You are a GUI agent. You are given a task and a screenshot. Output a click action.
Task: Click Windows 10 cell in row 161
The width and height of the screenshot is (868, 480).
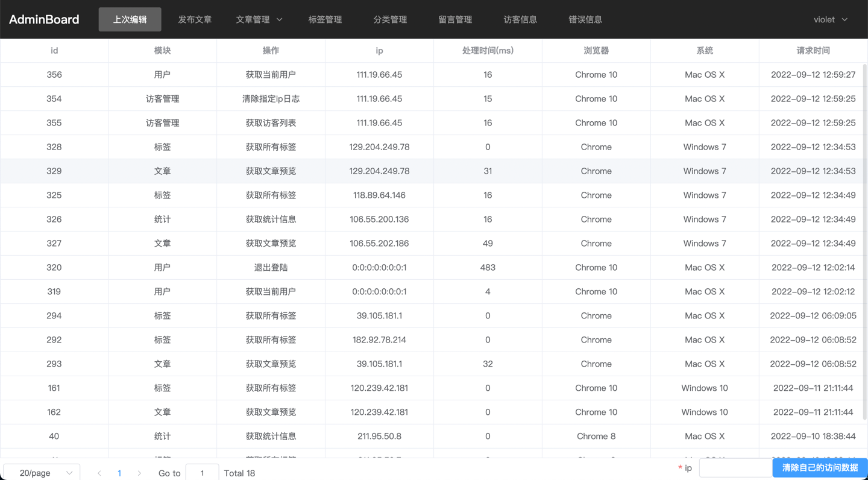(x=705, y=388)
